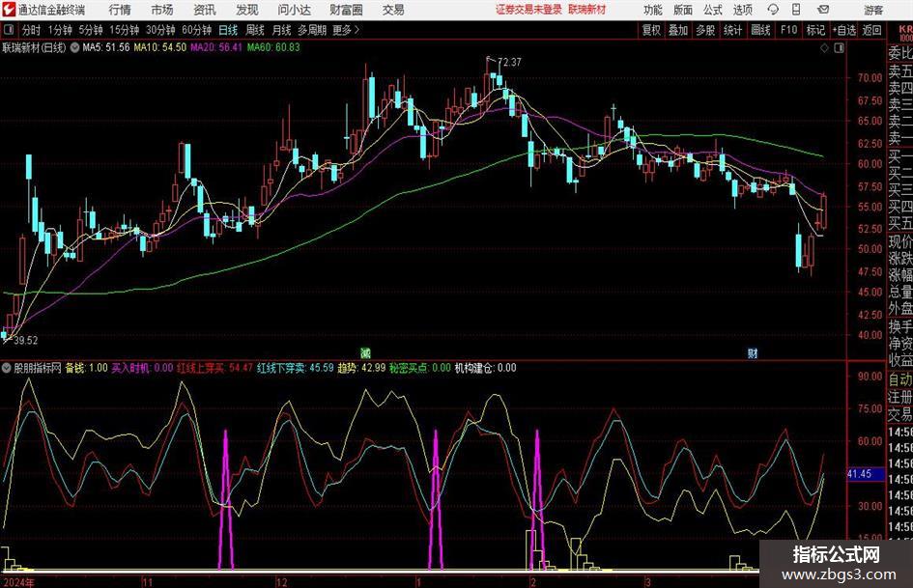Click the 股朋指标网 indicator name
913x588 pixels.
pyautogui.click(x=38, y=368)
